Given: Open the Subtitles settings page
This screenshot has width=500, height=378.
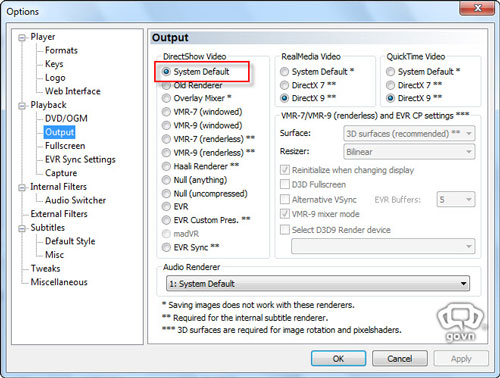Looking at the screenshot, I should click(x=48, y=227).
